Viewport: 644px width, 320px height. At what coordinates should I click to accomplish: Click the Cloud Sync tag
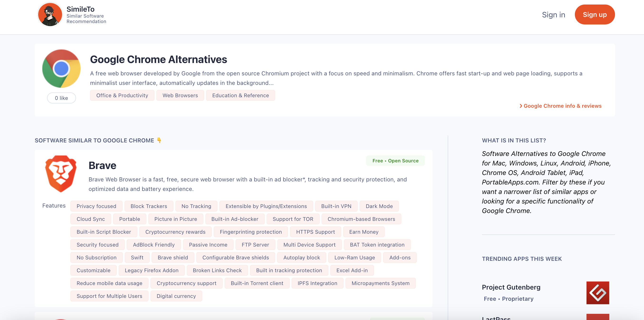tap(91, 219)
